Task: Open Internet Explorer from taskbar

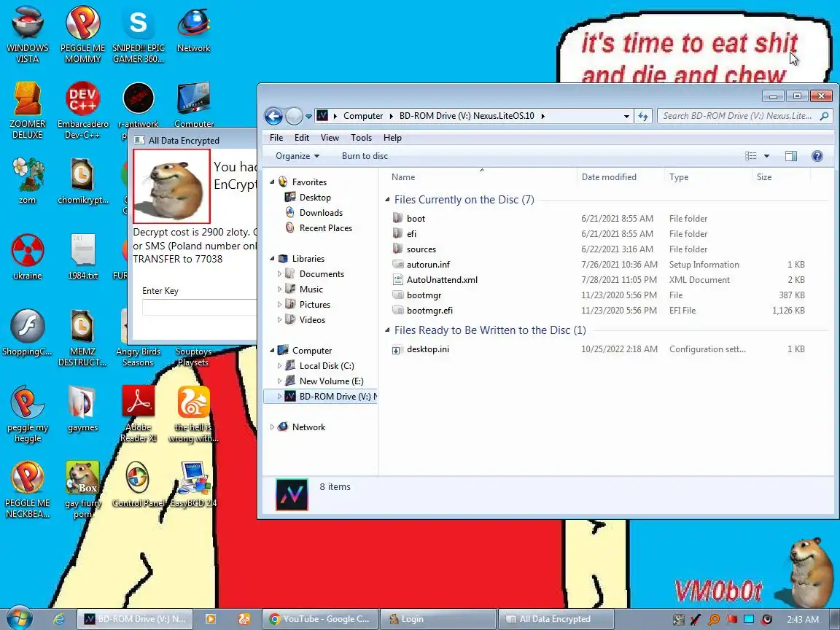Action: click(59, 619)
